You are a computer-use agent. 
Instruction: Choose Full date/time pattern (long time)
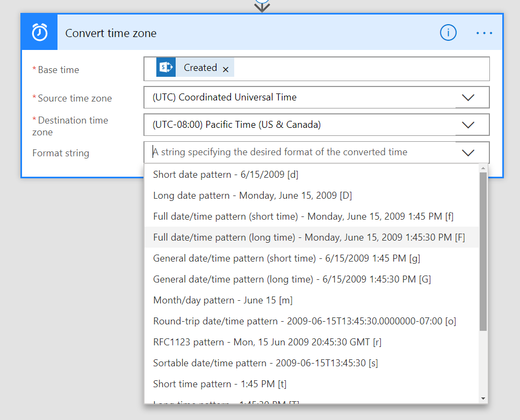(309, 237)
